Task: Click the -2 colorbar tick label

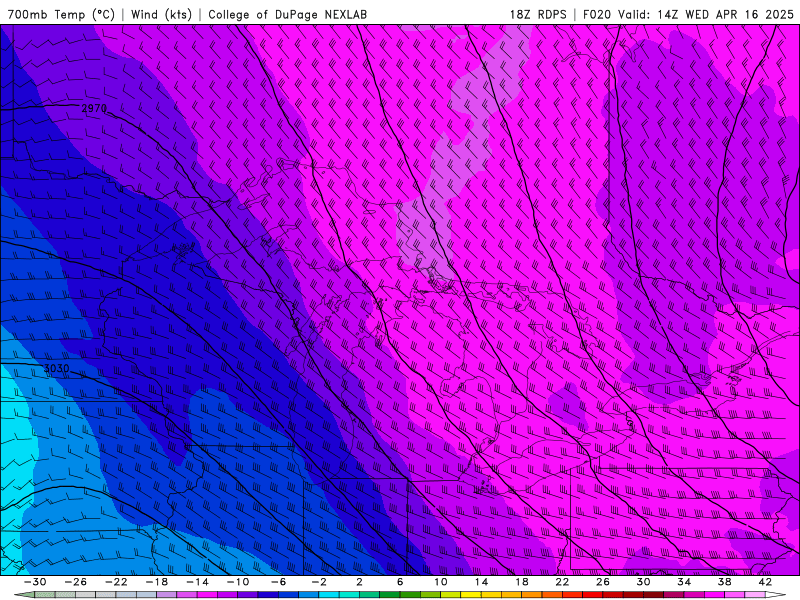Action: click(x=319, y=582)
